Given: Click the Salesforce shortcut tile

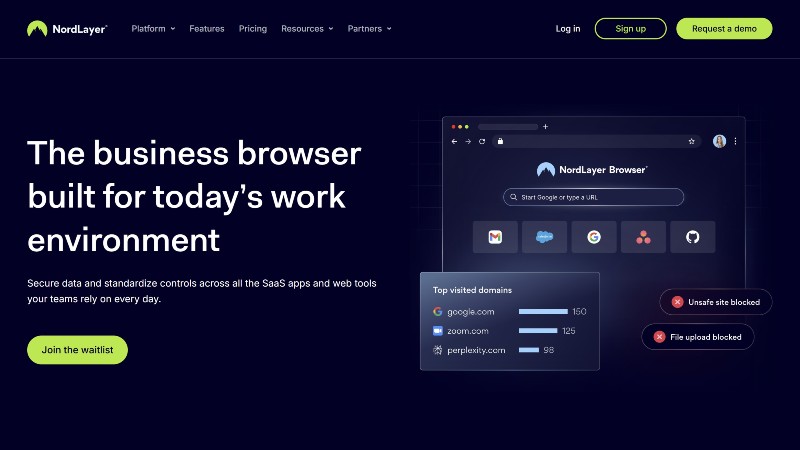Looking at the screenshot, I should [x=544, y=237].
